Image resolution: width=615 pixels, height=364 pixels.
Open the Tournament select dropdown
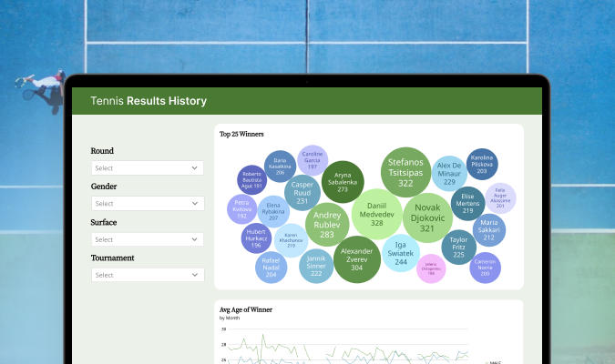coord(148,275)
